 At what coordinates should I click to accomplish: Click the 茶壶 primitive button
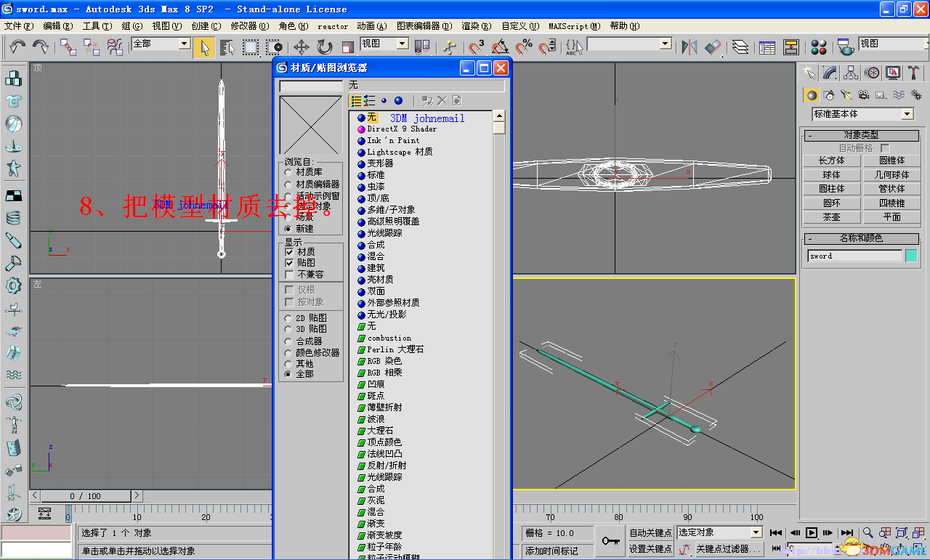click(831, 217)
